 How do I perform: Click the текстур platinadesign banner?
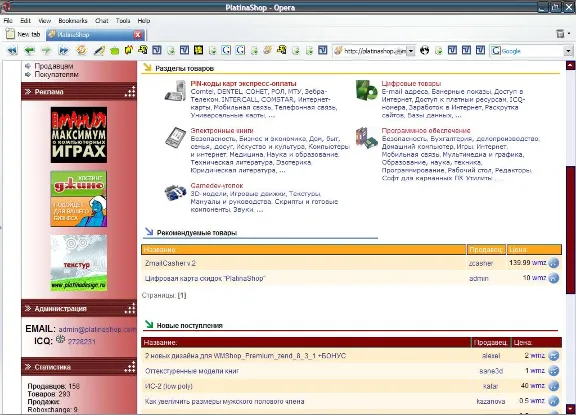[x=79, y=263]
